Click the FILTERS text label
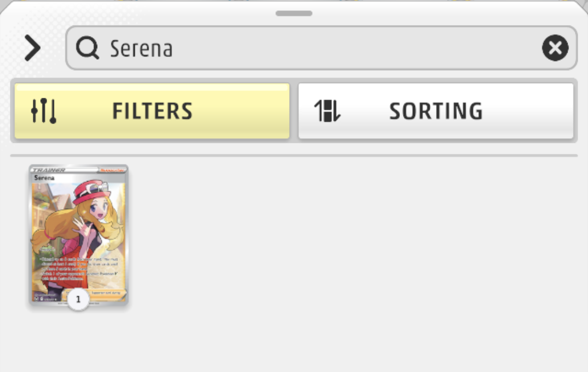588x372 pixels. [x=152, y=111]
